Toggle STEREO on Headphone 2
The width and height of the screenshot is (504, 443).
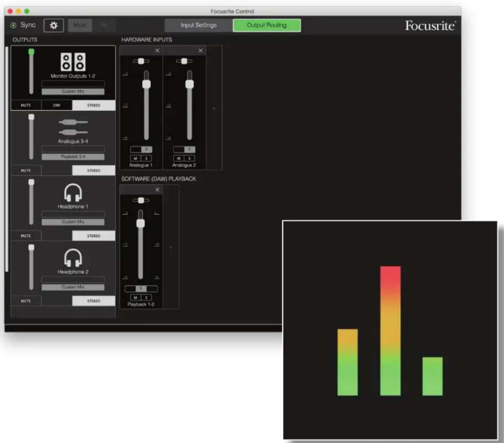pyautogui.click(x=93, y=301)
